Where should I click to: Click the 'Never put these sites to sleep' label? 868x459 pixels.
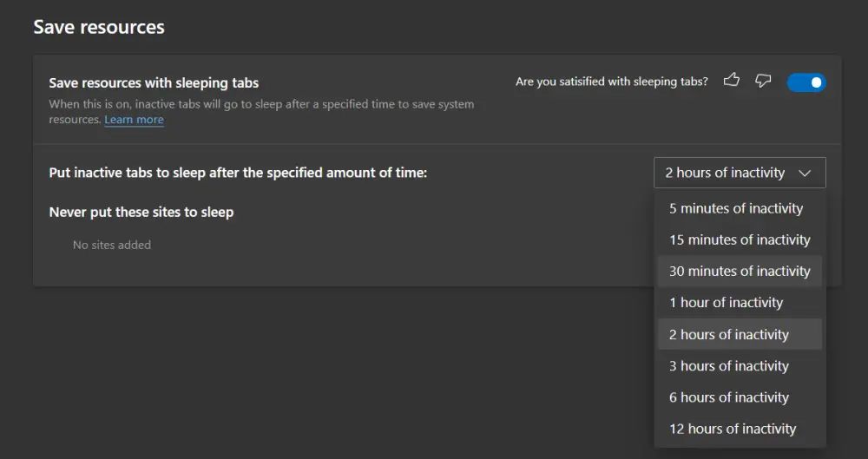[x=141, y=212]
